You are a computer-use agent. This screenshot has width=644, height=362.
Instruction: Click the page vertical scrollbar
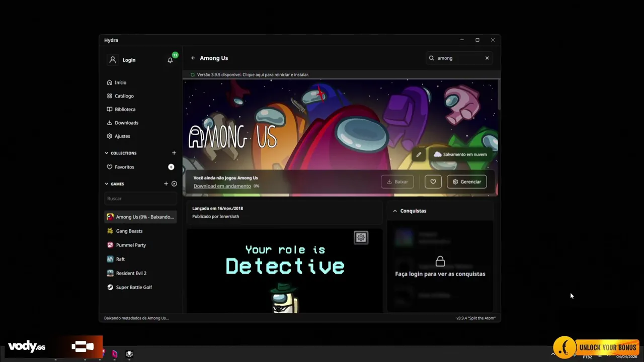pos(499,95)
